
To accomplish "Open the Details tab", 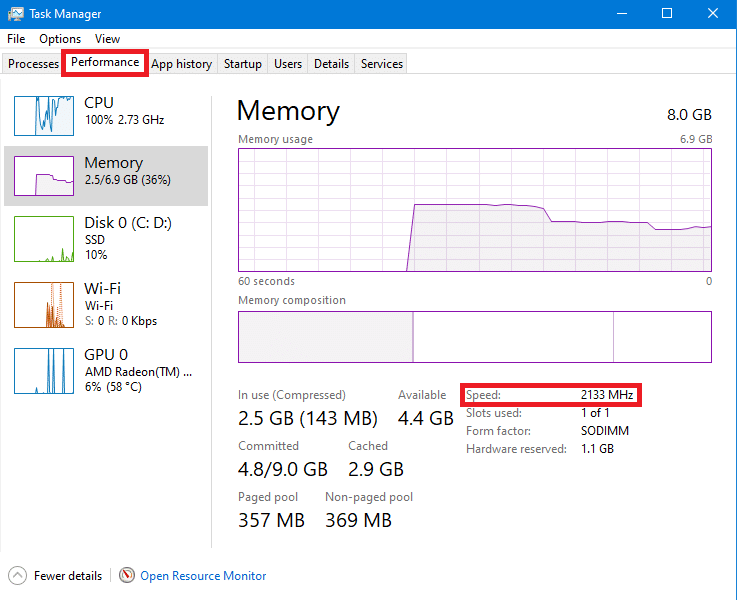I will tap(331, 64).
